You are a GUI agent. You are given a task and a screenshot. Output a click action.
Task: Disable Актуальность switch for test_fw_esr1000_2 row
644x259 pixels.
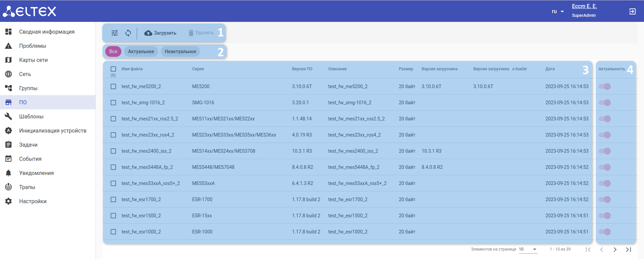(605, 232)
